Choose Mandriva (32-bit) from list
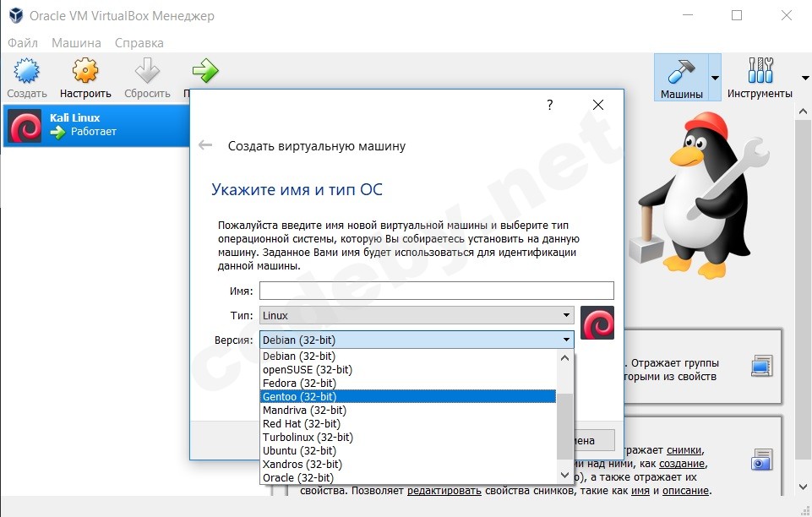This screenshot has height=517, width=812. [408, 410]
